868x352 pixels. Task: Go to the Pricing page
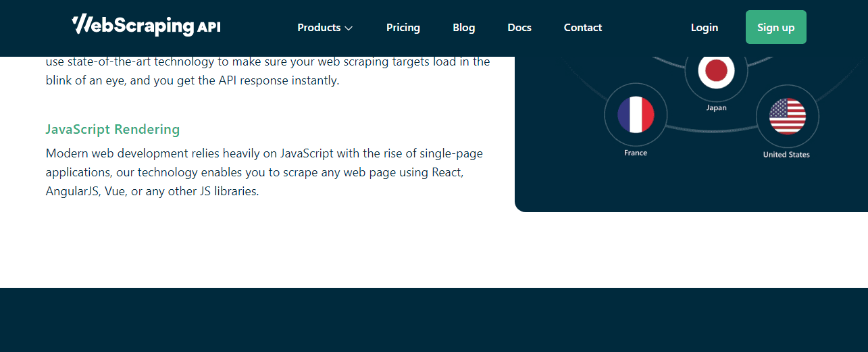(x=403, y=28)
